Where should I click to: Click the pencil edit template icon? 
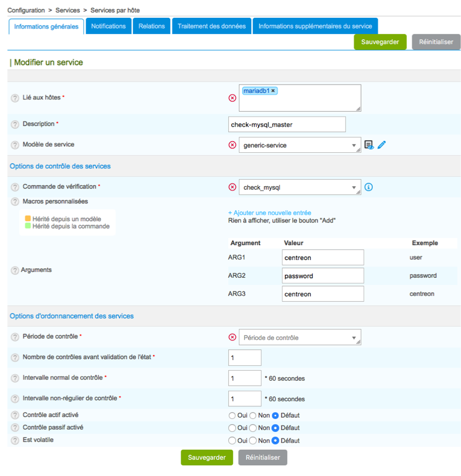point(382,145)
